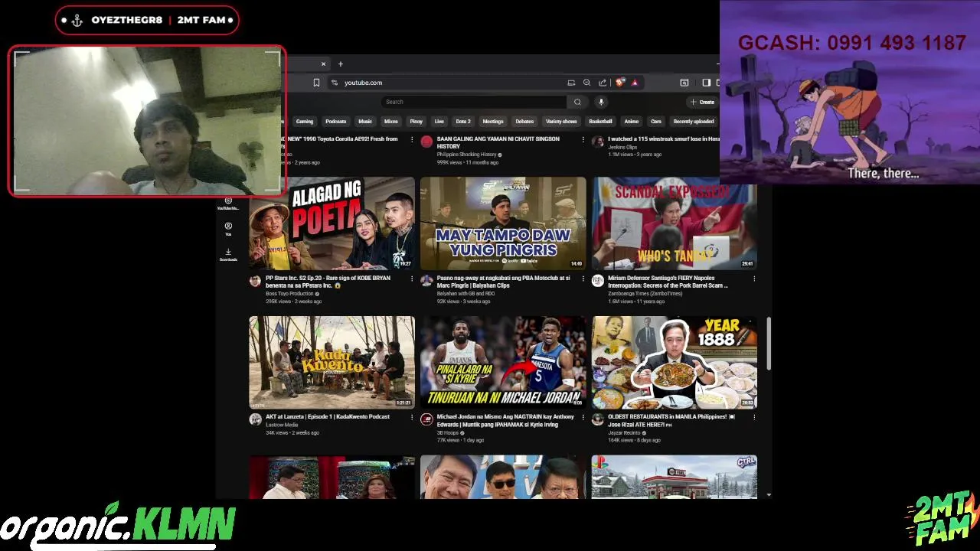This screenshot has height=551, width=980.
Task: Play the Kada Kwento podcast thumbnail
Action: [x=332, y=362]
